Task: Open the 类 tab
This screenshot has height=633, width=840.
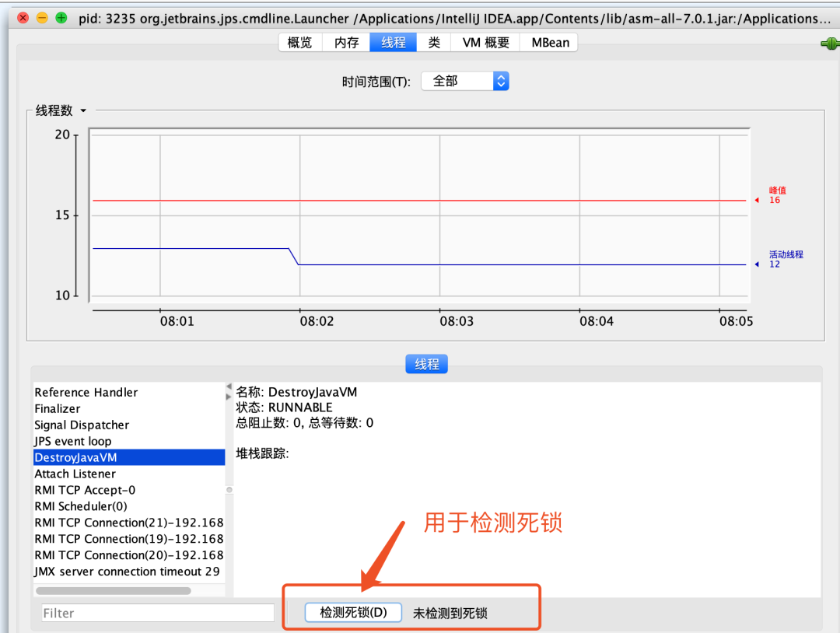Action: pos(433,42)
